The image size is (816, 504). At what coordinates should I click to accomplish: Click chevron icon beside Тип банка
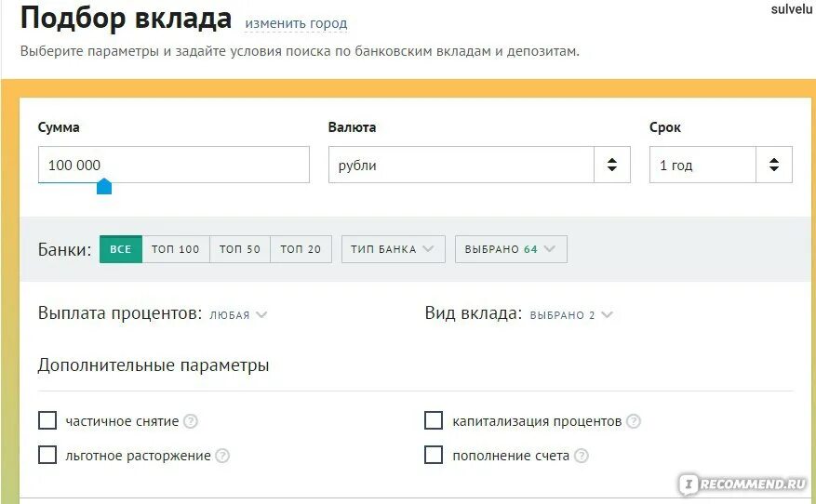coord(428,248)
